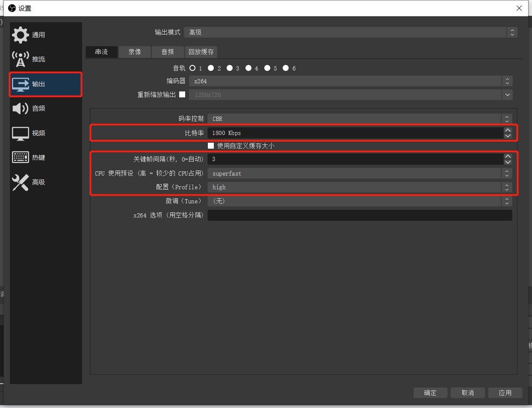Open the 编码器 x264 encoder dropdown
Image resolution: width=532 pixels, height=408 pixels.
[x=351, y=81]
